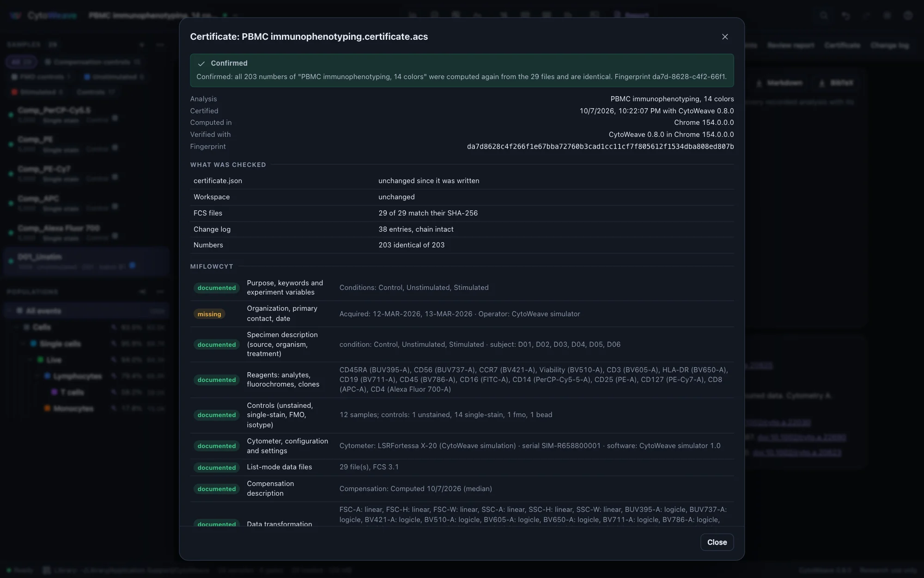Click 'Cytometer, configuration and settings' item label
Viewport: 924px width, 578px height.
pos(287,446)
